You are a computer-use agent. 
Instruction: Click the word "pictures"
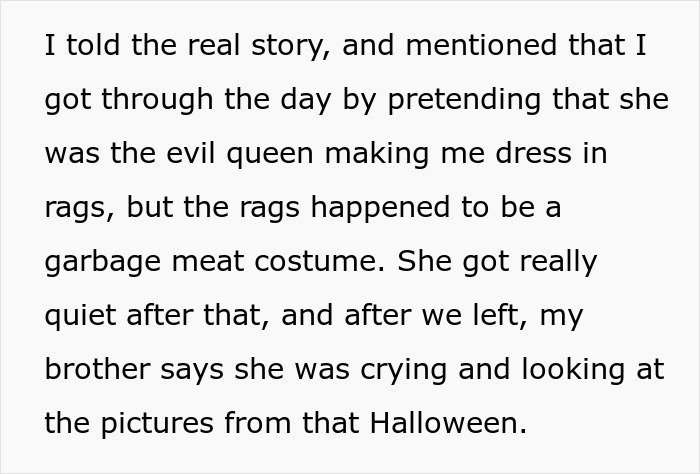click(x=157, y=423)
